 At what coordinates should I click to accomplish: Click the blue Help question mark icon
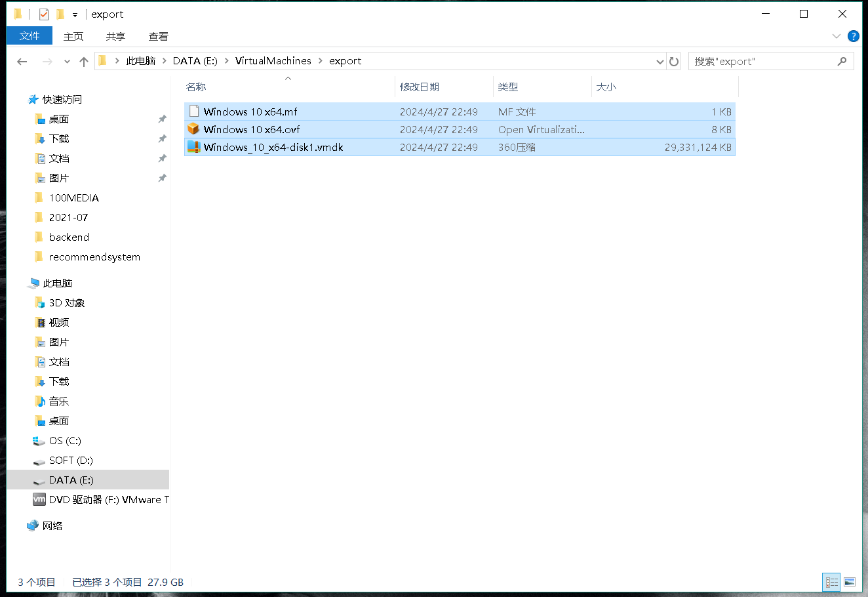(x=853, y=36)
